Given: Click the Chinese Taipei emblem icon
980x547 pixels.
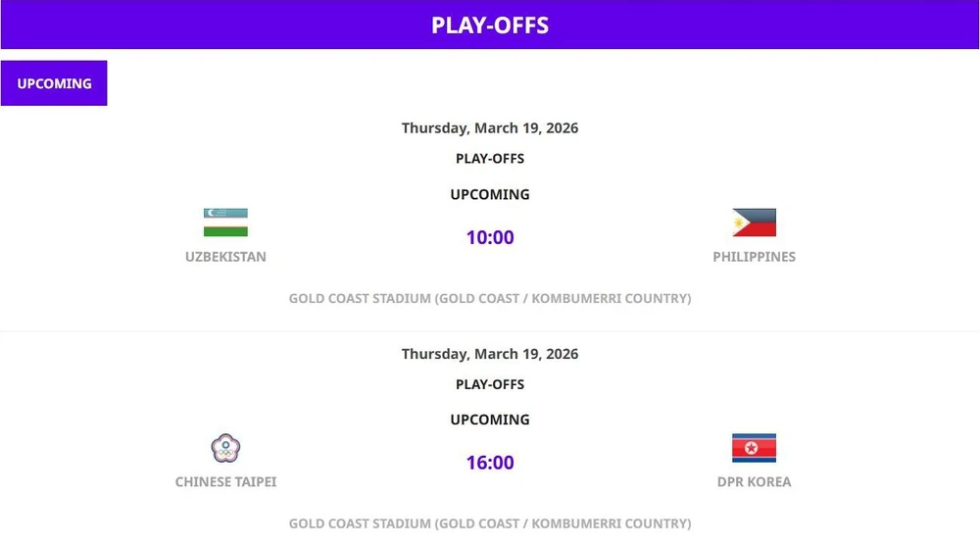Looking at the screenshot, I should pos(225,448).
